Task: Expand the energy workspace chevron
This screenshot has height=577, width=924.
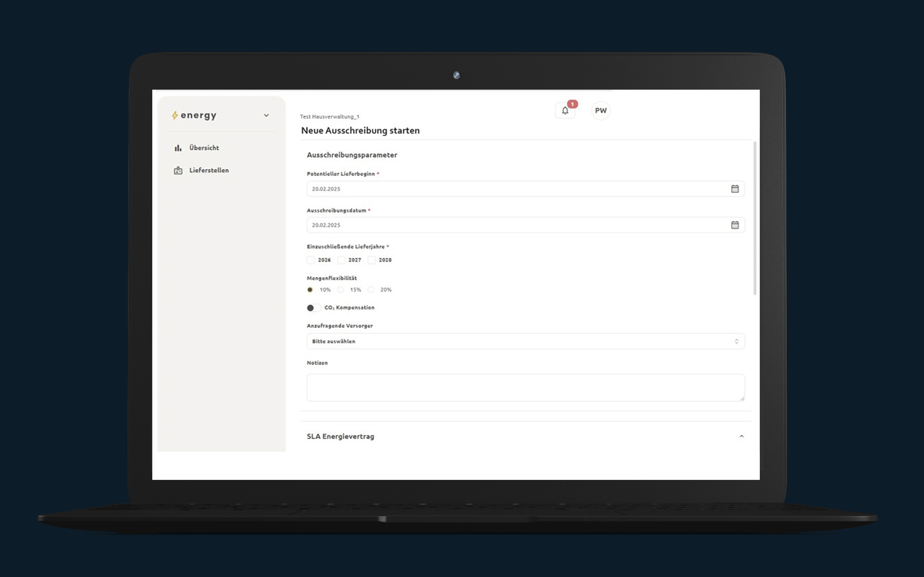Action: pyautogui.click(x=266, y=115)
